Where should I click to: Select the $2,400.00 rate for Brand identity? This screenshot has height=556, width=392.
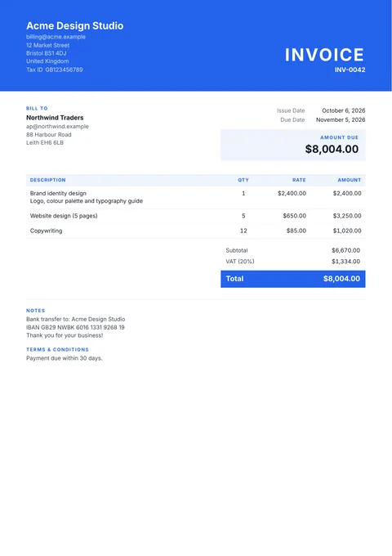pyautogui.click(x=292, y=193)
